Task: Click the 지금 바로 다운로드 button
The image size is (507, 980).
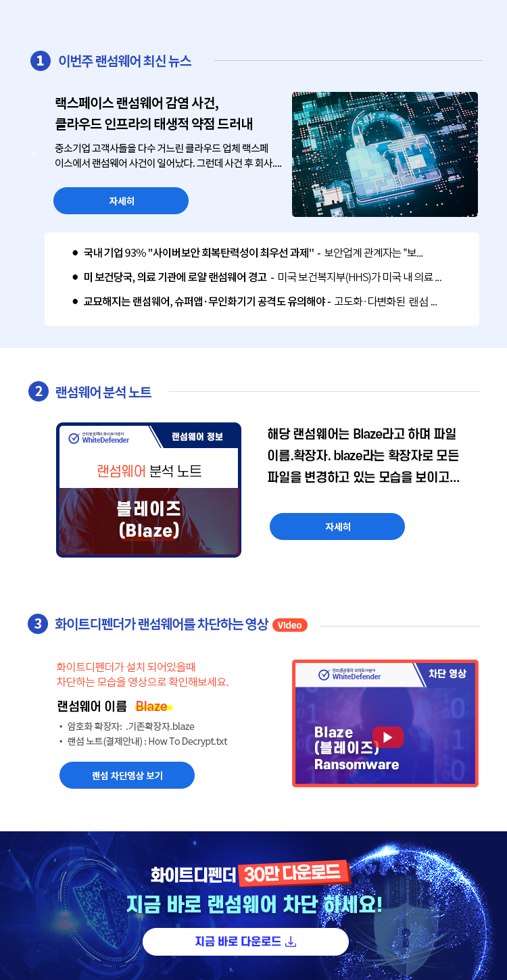Action: [x=245, y=941]
